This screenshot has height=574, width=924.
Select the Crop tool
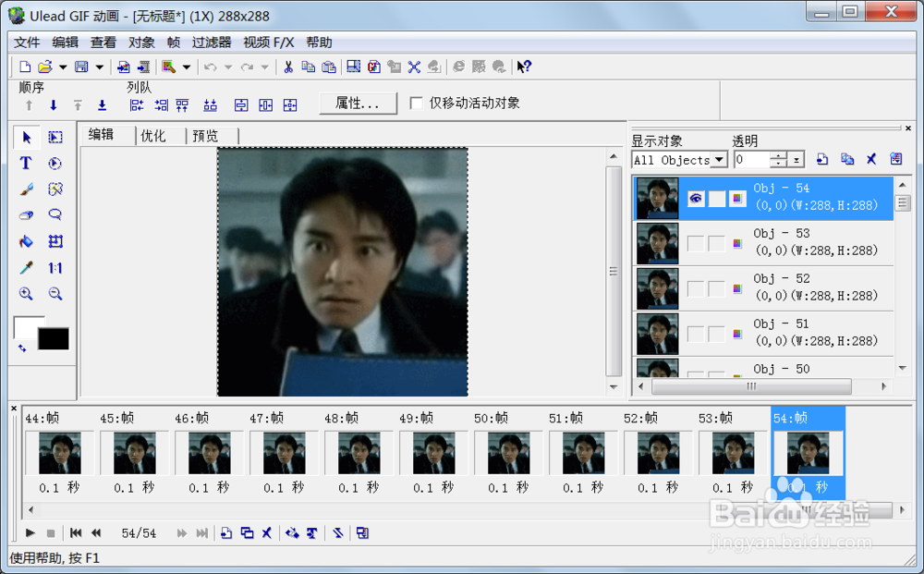click(55, 241)
